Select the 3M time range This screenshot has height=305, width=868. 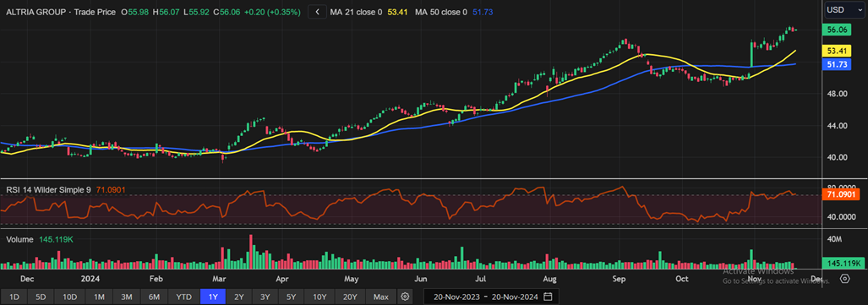coord(127,297)
